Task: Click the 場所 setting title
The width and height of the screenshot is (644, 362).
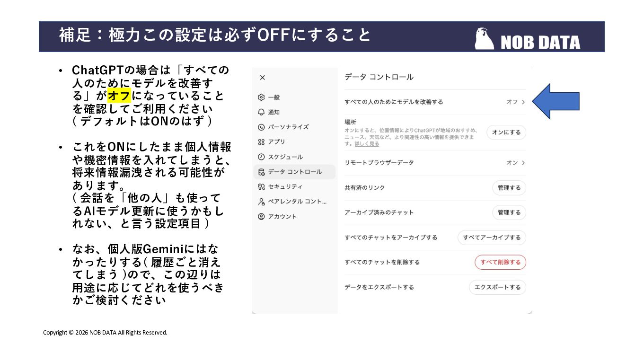Action: 350,122
